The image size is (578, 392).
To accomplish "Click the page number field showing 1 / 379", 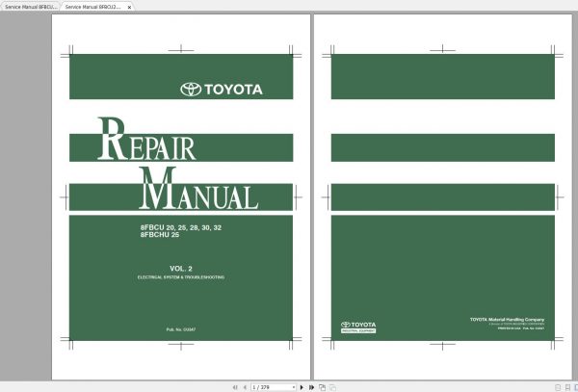I will (272, 387).
